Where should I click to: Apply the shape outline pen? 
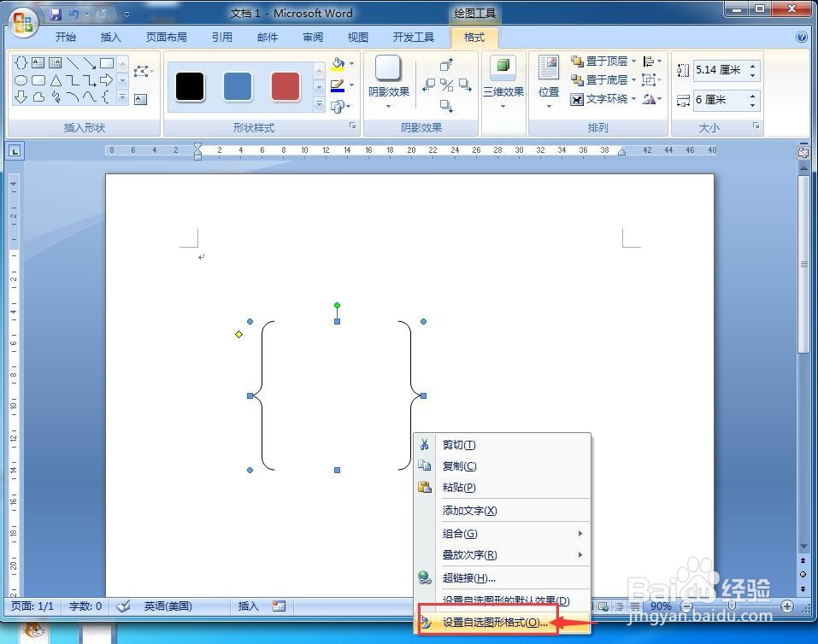pyautogui.click(x=338, y=85)
